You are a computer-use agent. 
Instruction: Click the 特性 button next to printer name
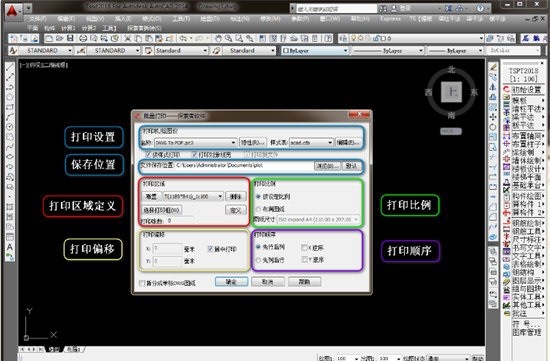point(253,142)
